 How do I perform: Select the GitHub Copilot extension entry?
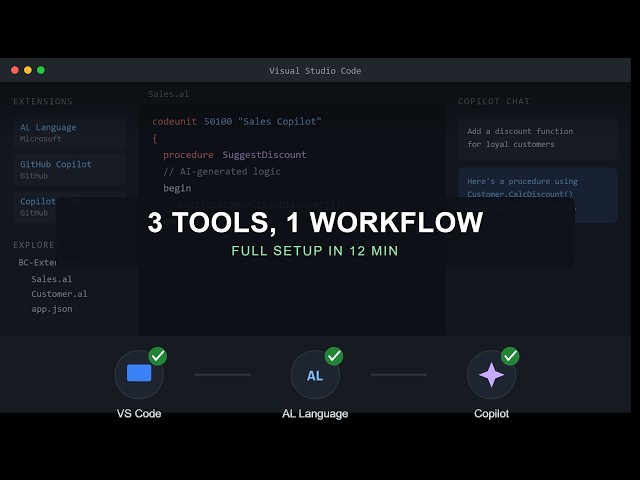(x=69, y=170)
